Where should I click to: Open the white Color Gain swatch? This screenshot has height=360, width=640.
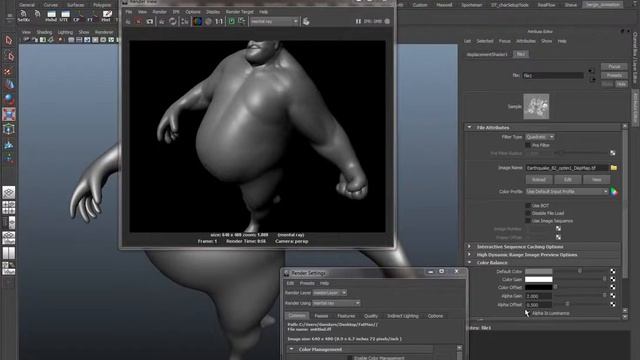[538, 279]
